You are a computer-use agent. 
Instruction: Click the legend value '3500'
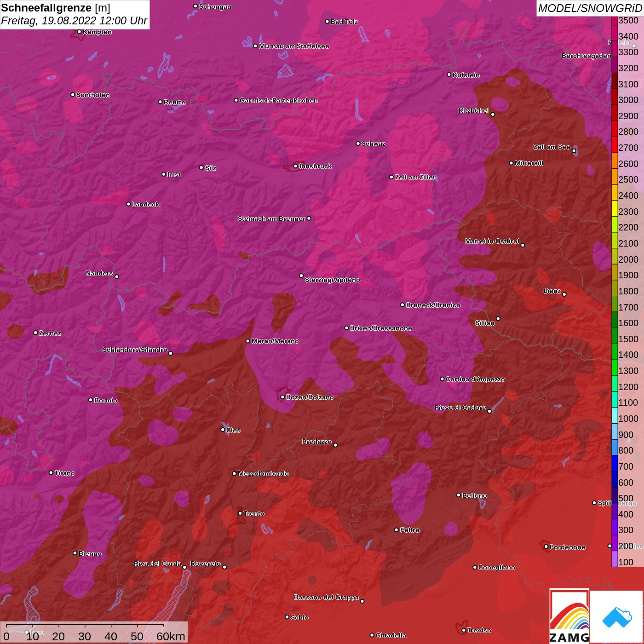tap(628, 20)
